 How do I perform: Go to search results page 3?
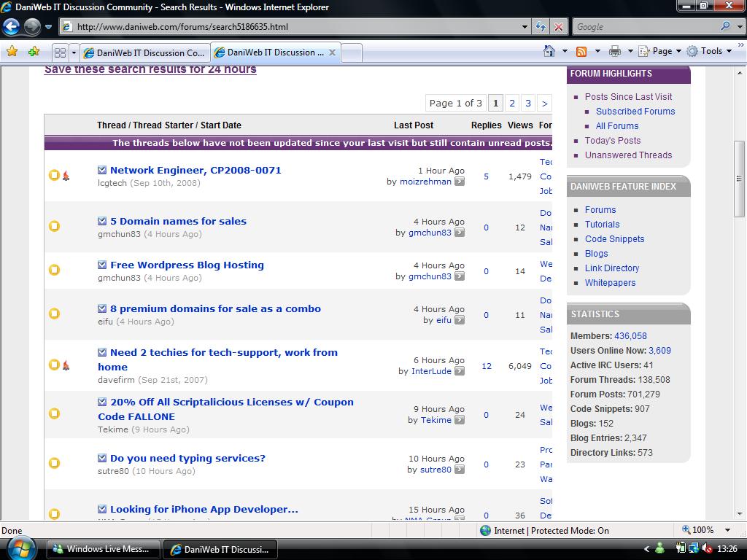click(x=528, y=104)
